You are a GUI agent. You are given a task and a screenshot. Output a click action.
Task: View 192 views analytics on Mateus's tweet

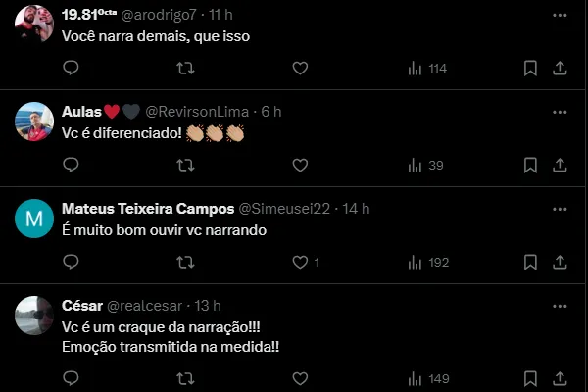[427, 262]
